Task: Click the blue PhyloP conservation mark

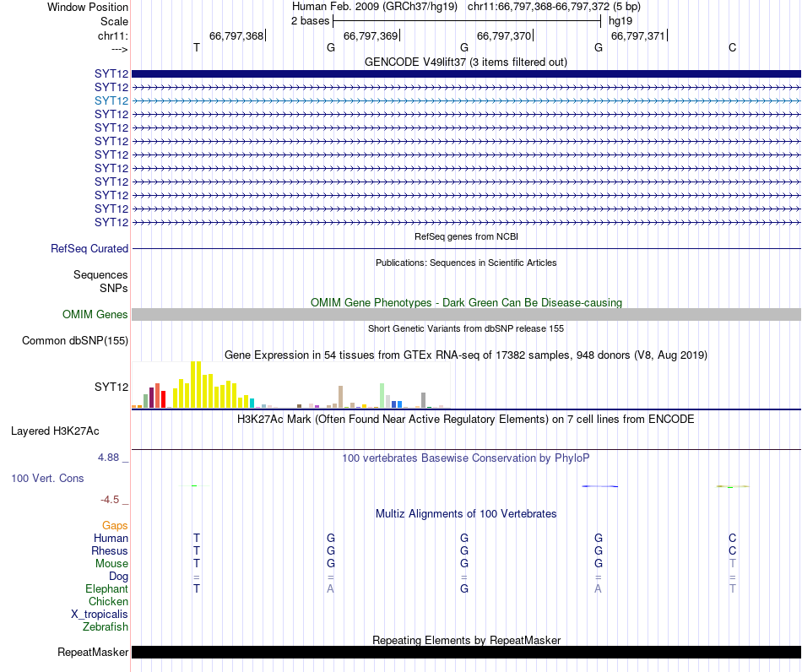Action: (600, 486)
